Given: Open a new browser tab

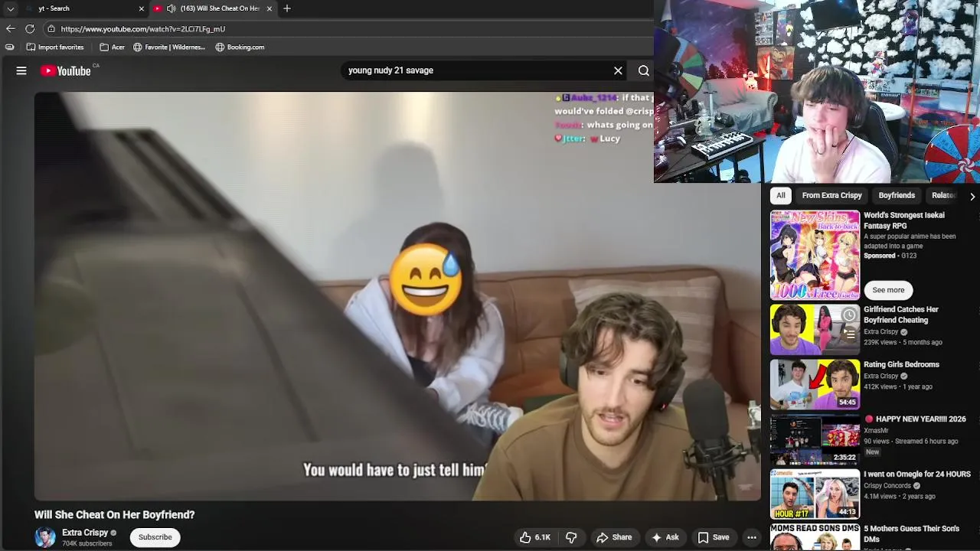Looking at the screenshot, I should [x=287, y=8].
